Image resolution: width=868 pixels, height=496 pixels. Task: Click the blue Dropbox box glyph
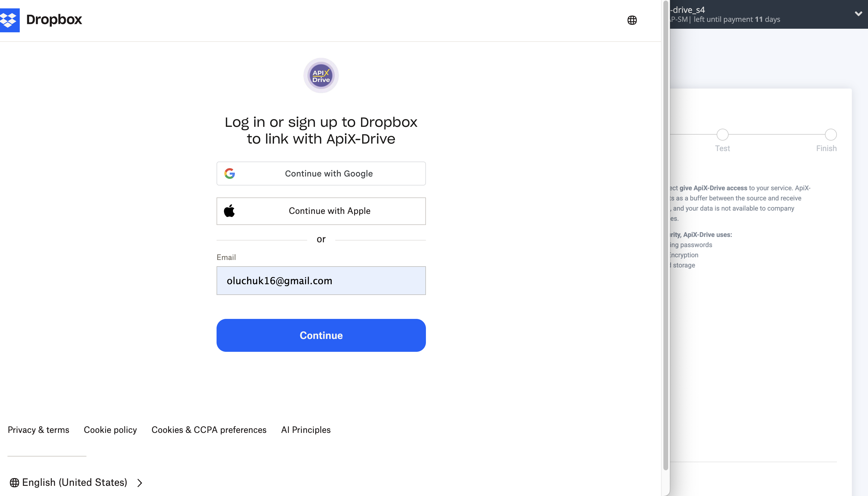[10, 19]
